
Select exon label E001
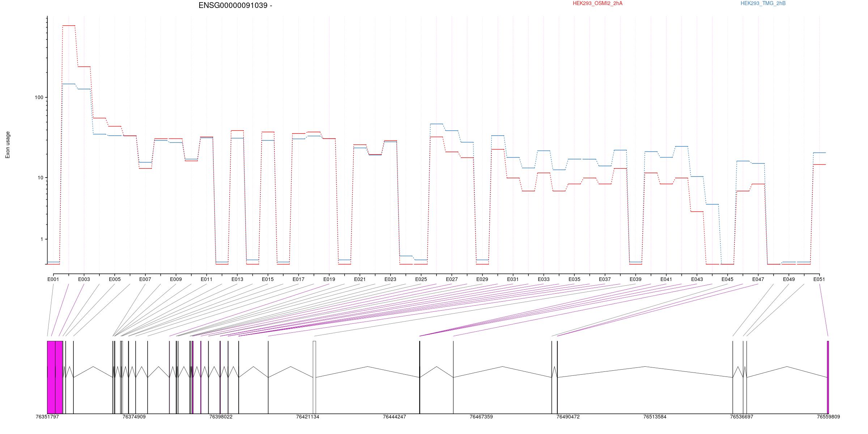pyautogui.click(x=53, y=279)
